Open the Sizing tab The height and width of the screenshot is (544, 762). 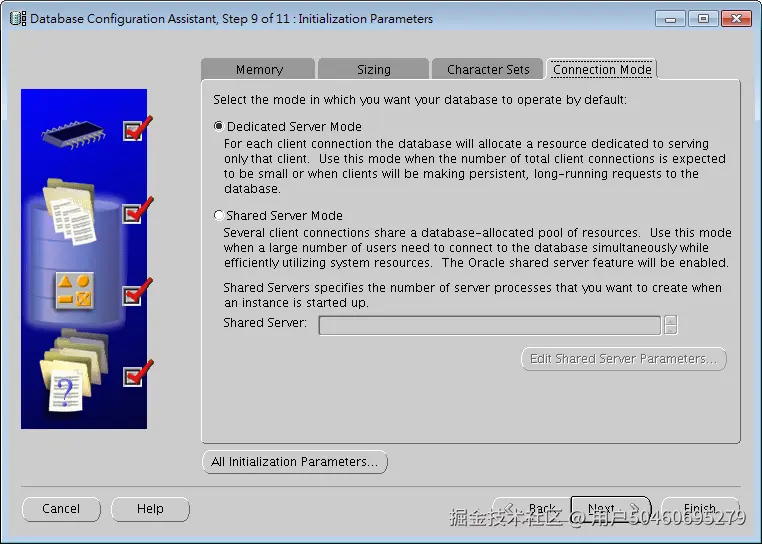pos(373,69)
